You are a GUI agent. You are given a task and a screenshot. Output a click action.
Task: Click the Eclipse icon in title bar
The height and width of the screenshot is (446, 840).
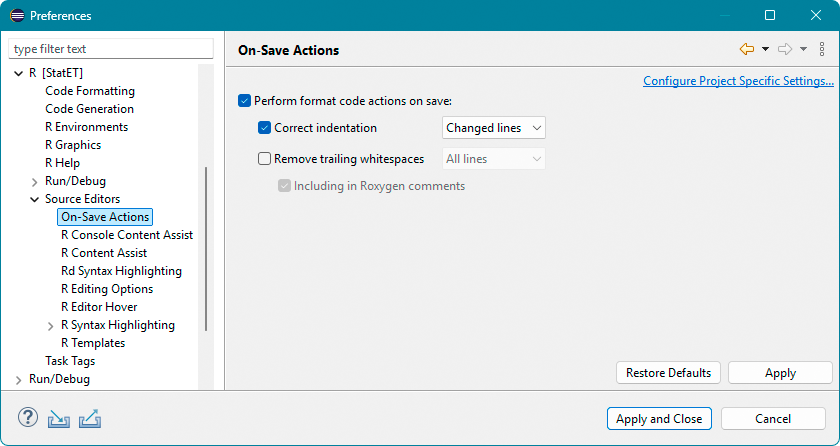click(17, 16)
